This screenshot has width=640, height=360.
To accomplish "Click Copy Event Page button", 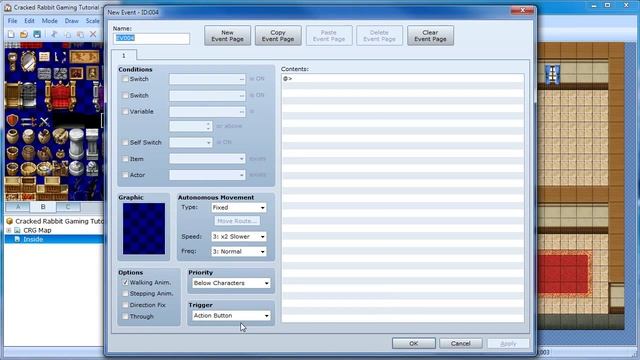I will [278, 36].
